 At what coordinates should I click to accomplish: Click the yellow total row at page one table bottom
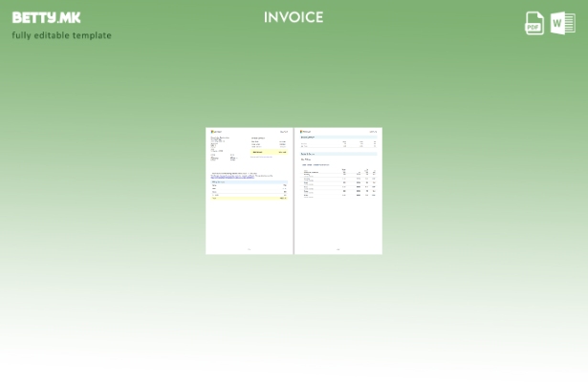click(249, 198)
